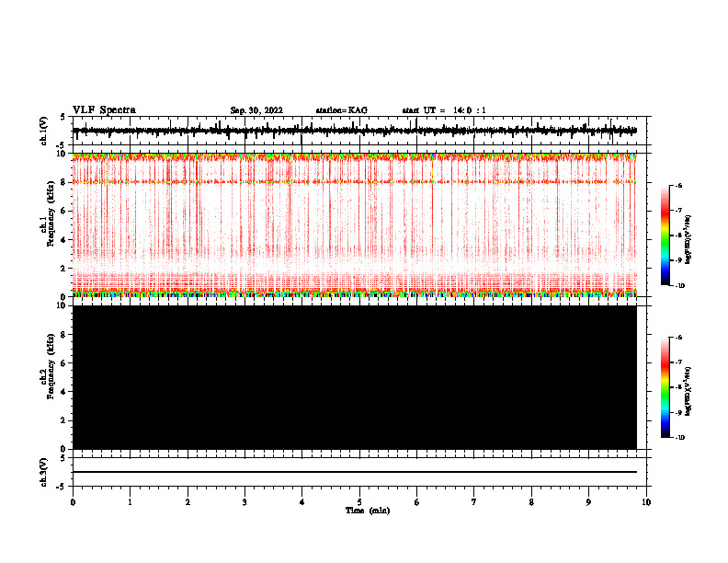Click the ch.1 voltage waveform trace
728x563 pixels.
tap(354, 131)
